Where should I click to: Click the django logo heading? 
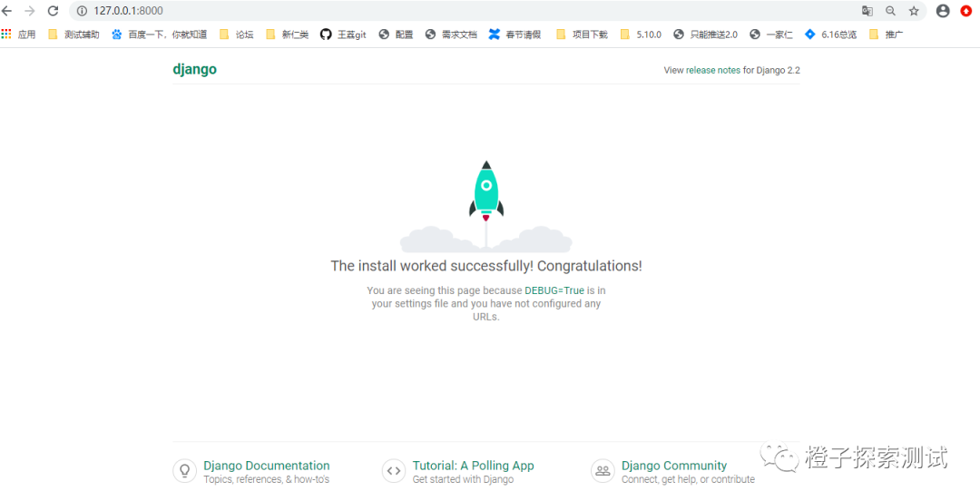pyautogui.click(x=194, y=69)
